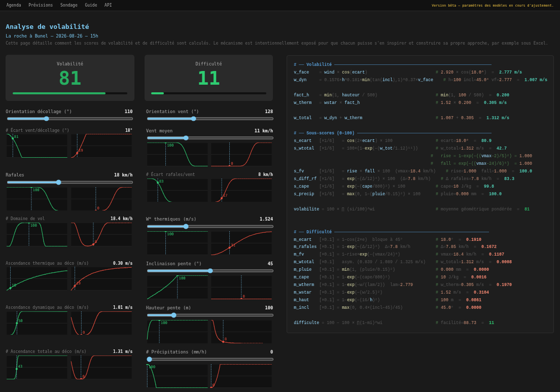Go to the Prévisions page

(x=41, y=5)
